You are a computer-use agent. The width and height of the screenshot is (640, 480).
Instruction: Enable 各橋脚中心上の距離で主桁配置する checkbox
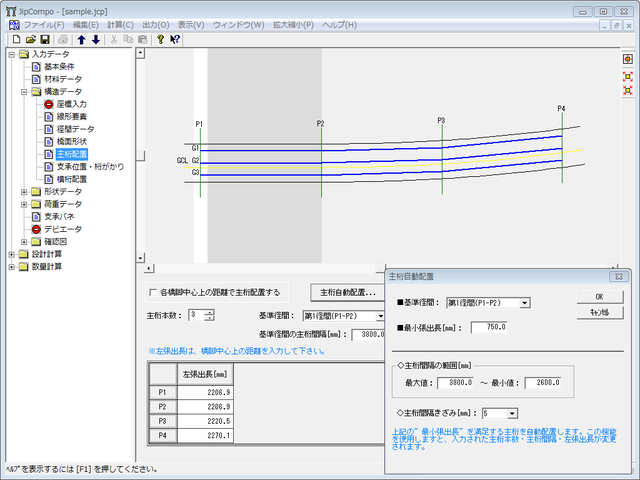tap(153, 293)
